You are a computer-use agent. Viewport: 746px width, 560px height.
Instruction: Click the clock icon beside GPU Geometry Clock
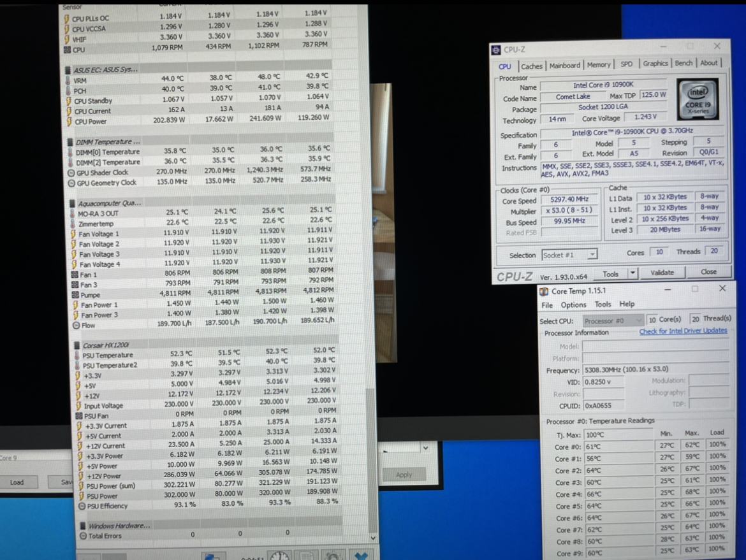(x=71, y=183)
